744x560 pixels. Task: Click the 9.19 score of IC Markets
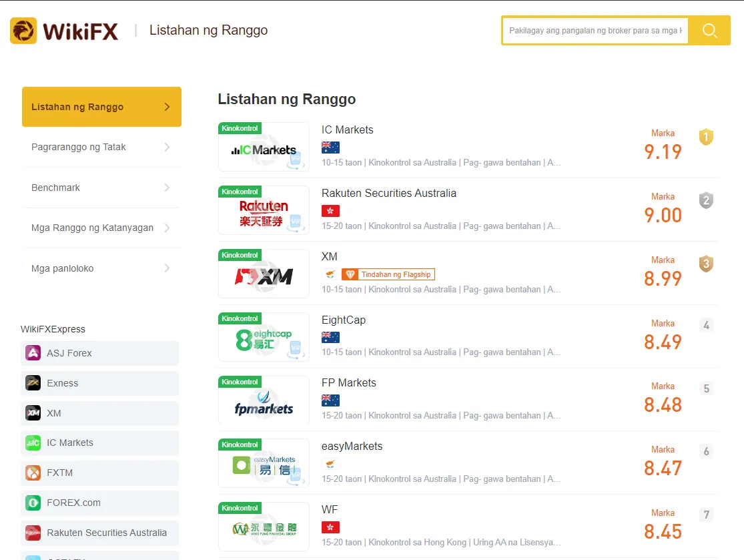click(663, 152)
